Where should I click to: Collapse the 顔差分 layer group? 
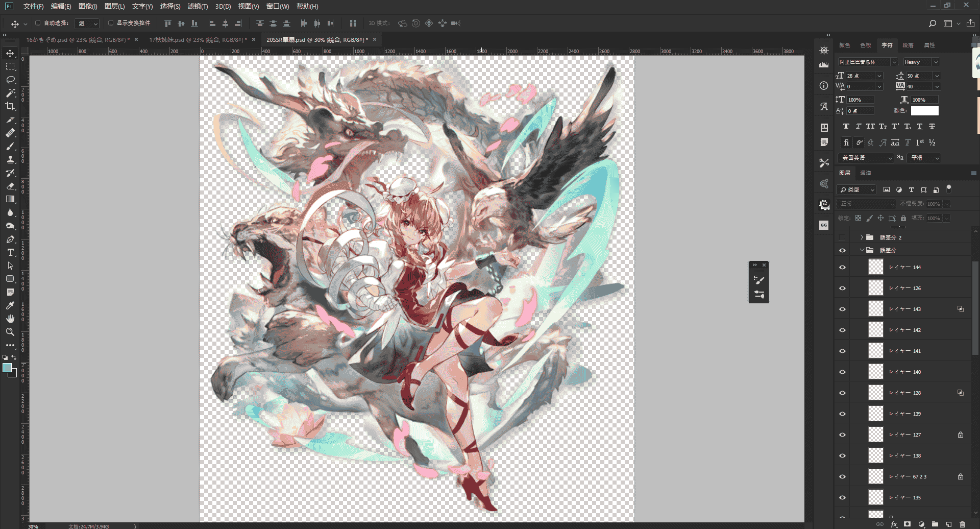pos(862,250)
